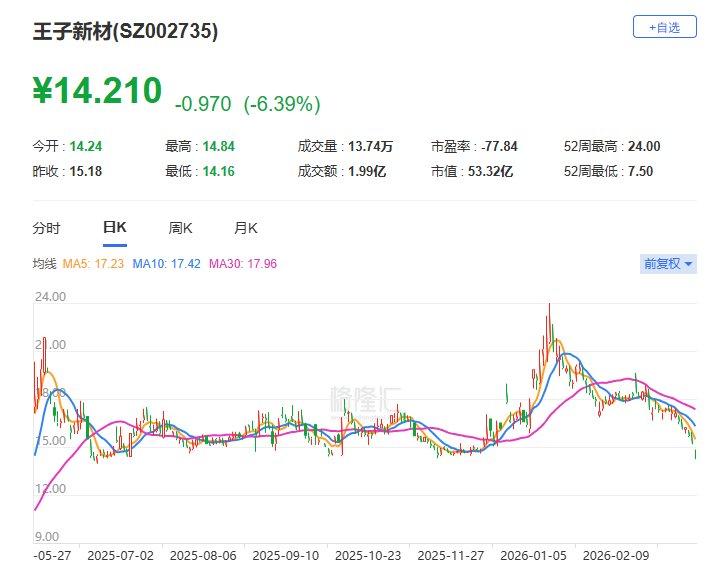The height and width of the screenshot is (570, 722).
Task: Toggle the MA10 17.42 moving average legend
Action: point(167,264)
